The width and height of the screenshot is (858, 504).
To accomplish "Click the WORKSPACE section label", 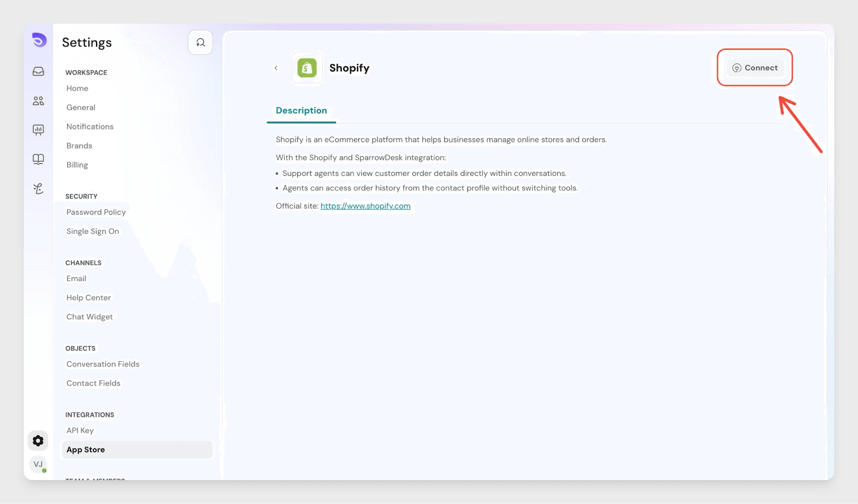I will pos(86,72).
